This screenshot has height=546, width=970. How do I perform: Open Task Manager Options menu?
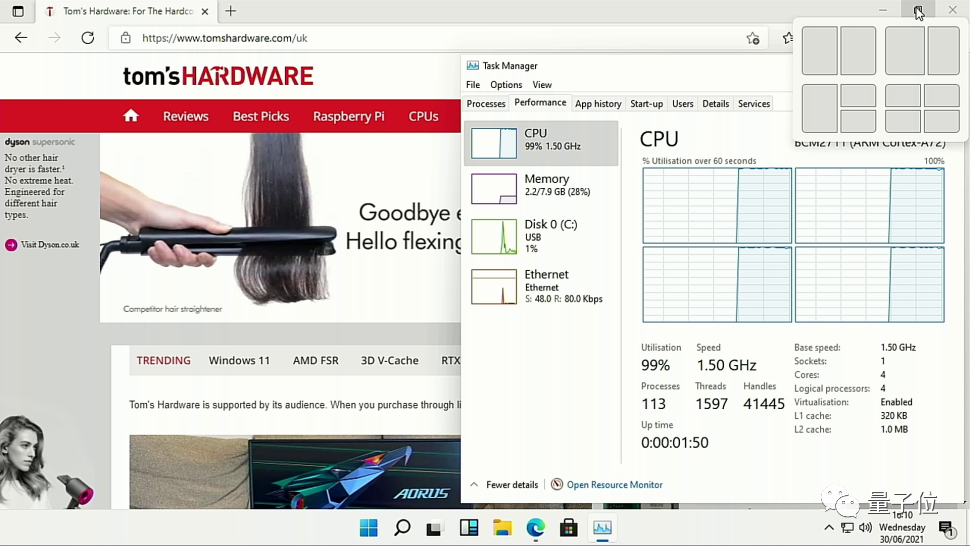tap(506, 85)
